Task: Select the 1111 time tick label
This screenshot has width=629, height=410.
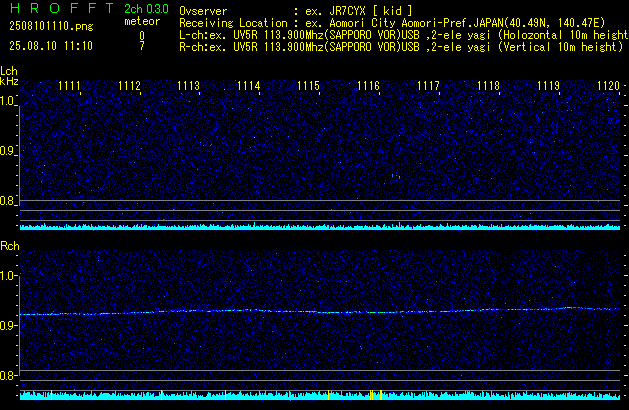Action: coord(69,86)
